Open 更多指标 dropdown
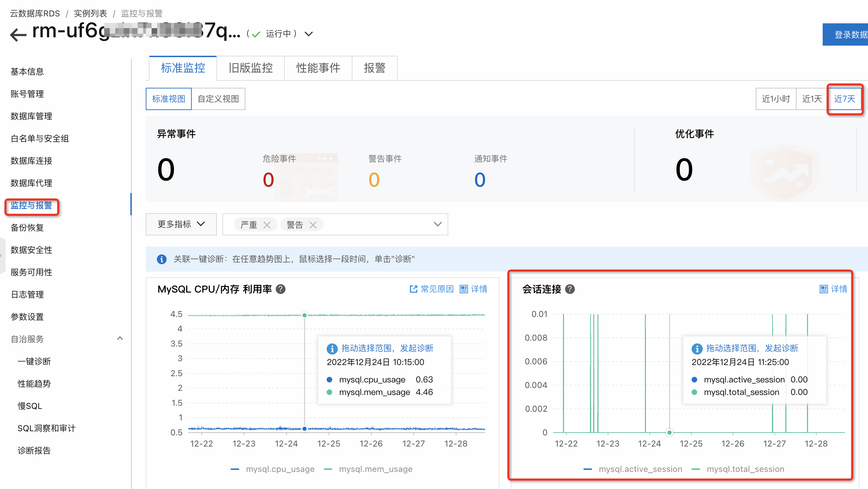Viewport: 868px width, 489px height. (181, 224)
